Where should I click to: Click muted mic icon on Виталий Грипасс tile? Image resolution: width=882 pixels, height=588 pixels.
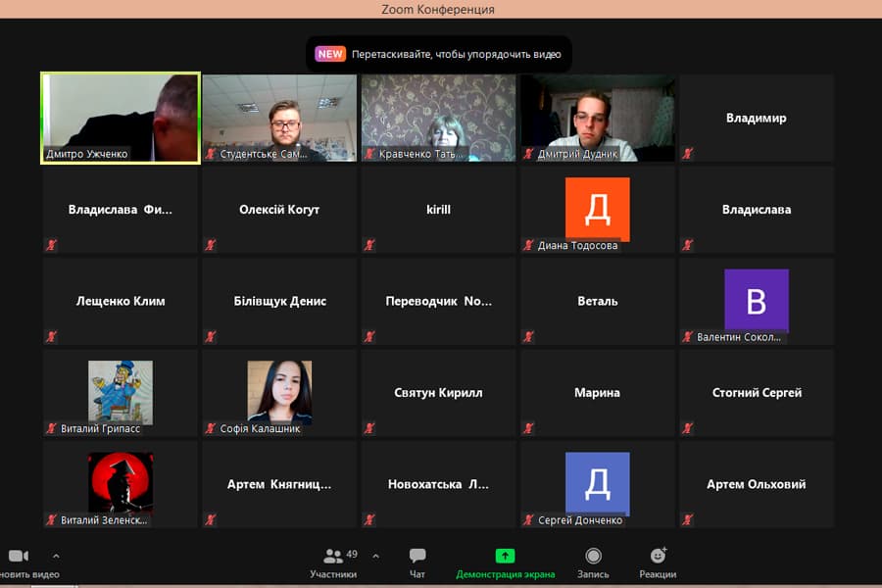coord(51,428)
